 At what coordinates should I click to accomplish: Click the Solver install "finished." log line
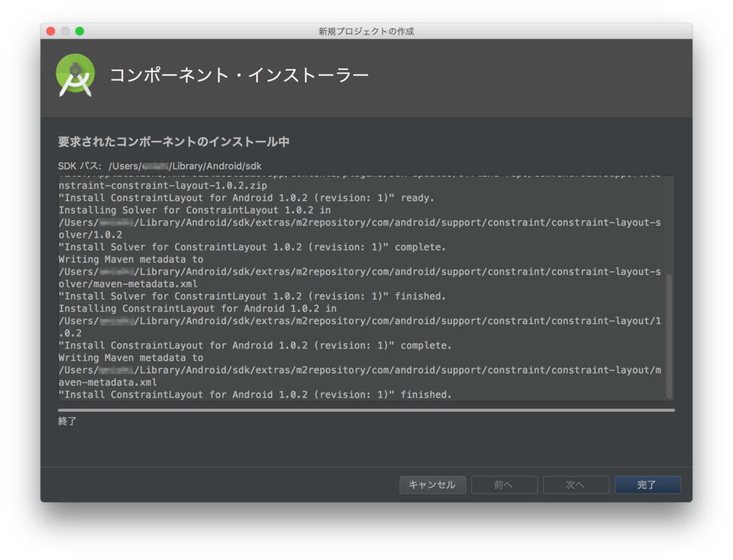[252, 296]
